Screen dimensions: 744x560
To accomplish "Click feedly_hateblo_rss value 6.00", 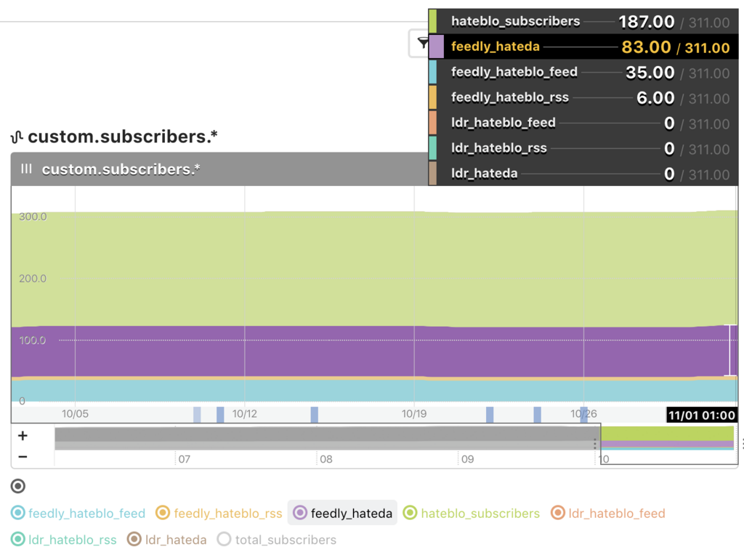I will click(x=655, y=97).
